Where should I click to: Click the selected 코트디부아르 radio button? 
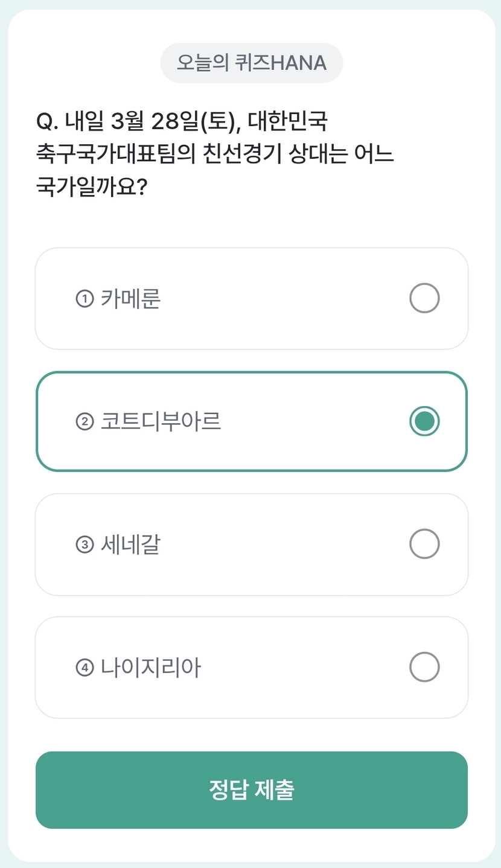(x=424, y=421)
